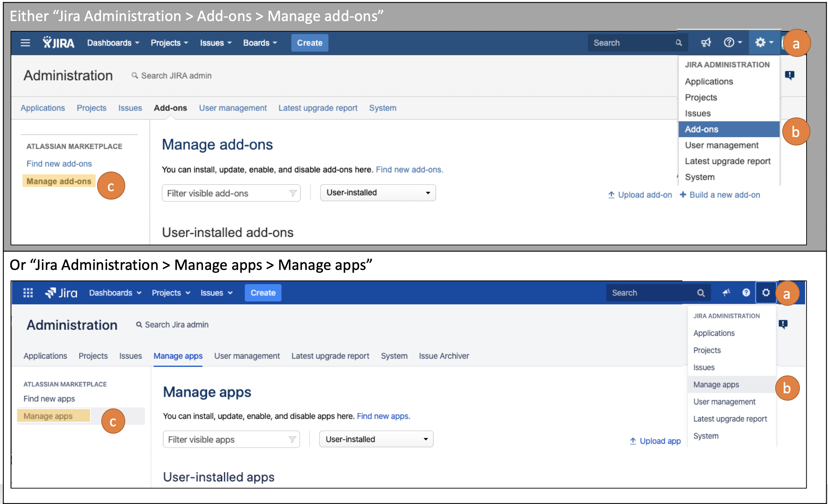Click the help icon in the bottom Jira header
The image size is (828, 504).
pyautogui.click(x=746, y=293)
